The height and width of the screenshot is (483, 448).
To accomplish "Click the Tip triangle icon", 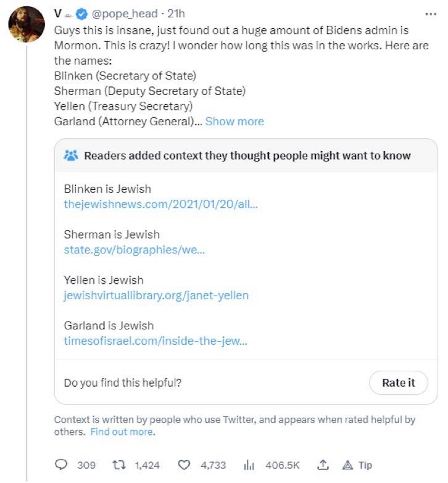I will 348,465.
